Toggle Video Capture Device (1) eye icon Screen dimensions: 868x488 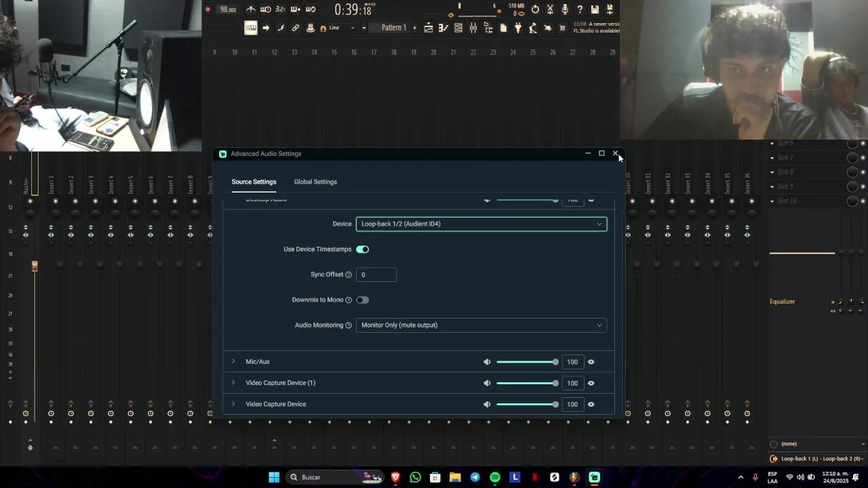(x=591, y=383)
